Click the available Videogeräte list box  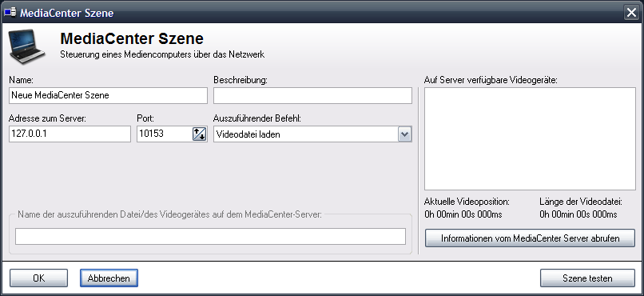(530, 138)
